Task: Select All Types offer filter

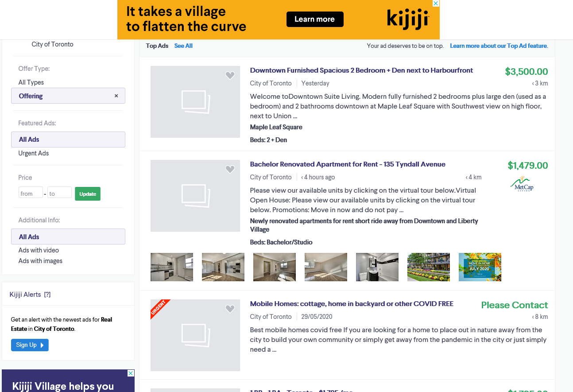Action: (31, 82)
